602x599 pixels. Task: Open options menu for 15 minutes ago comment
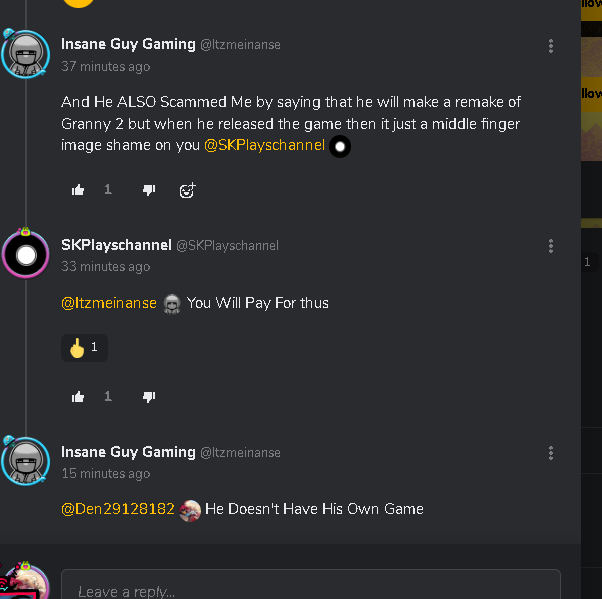551,453
